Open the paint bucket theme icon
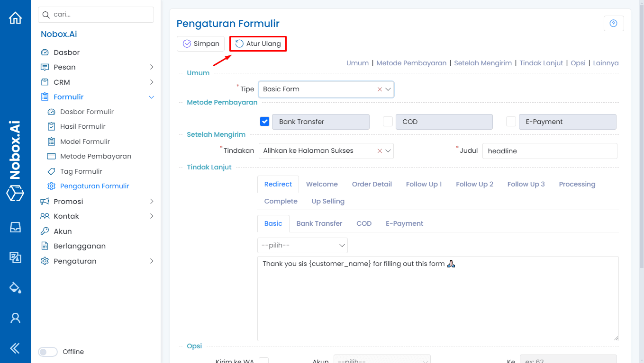 (x=15, y=287)
